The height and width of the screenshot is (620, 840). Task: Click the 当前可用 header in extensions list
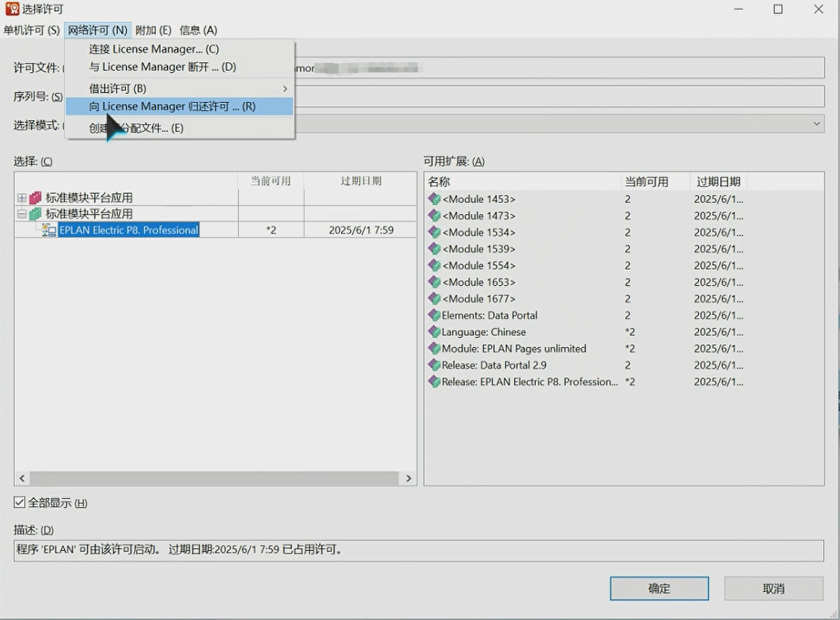656,181
